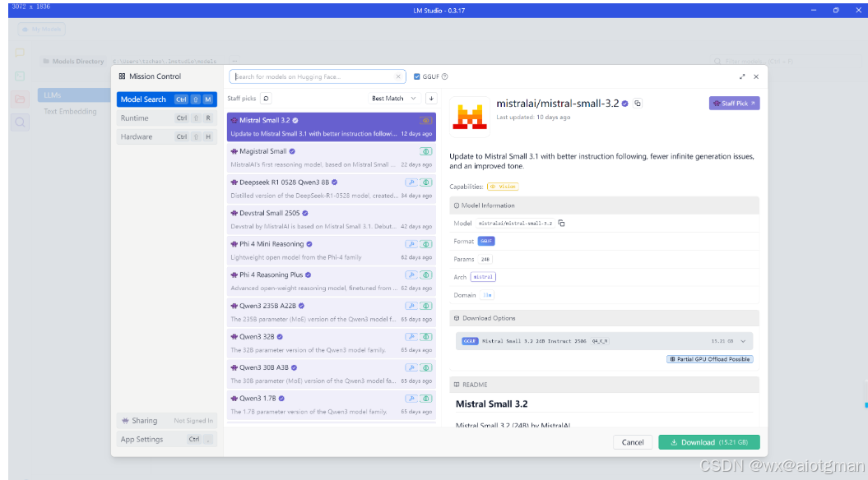Open the Best Match sort dropdown
The image size is (868, 480).
coord(394,99)
